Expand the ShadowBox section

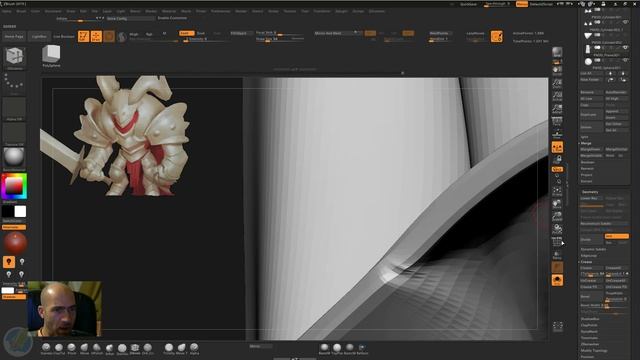tap(590, 319)
